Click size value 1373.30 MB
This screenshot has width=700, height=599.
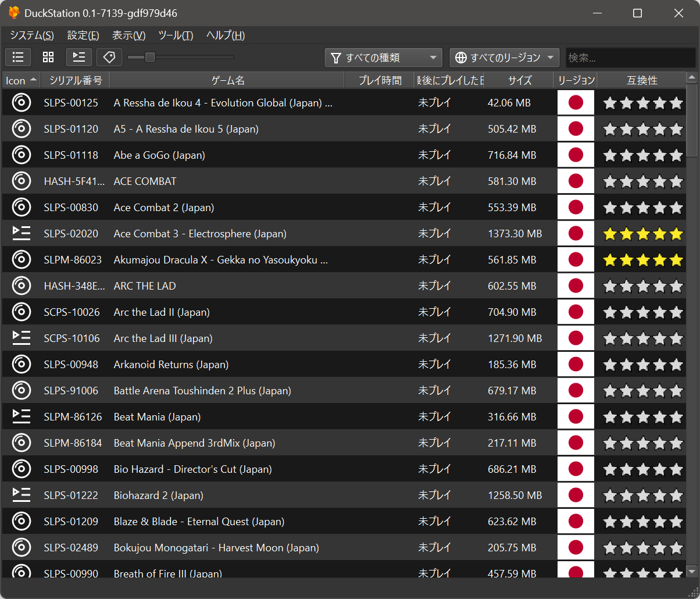coord(515,234)
